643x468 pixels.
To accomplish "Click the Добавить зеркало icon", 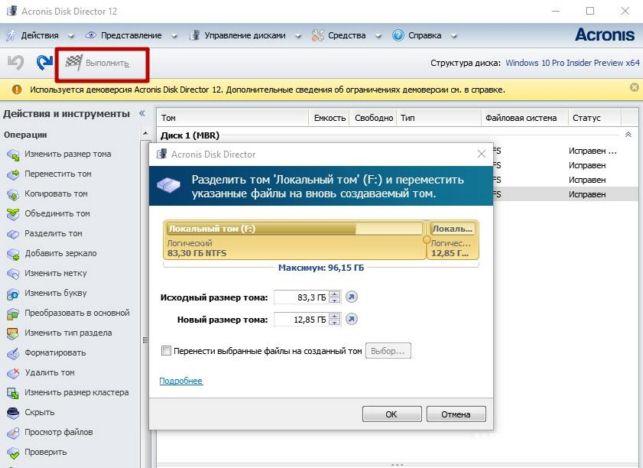I will click(x=13, y=254).
